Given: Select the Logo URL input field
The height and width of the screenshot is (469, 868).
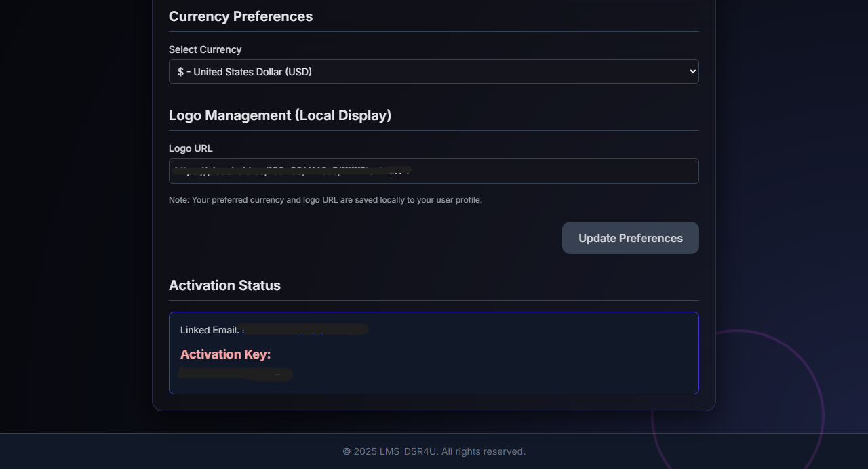Looking at the screenshot, I should [434, 171].
